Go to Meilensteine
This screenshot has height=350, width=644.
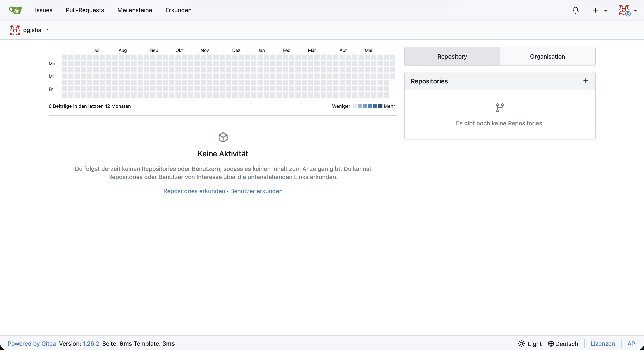coord(134,10)
